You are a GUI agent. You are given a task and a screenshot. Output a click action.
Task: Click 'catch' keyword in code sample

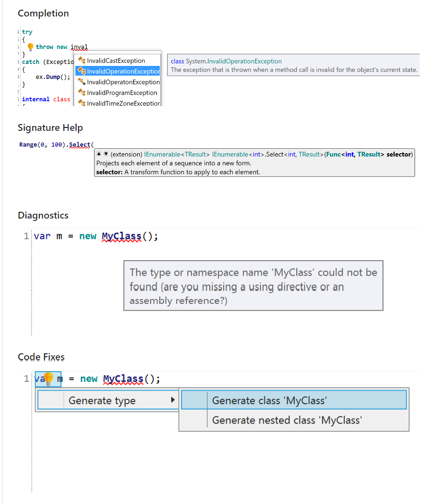(31, 62)
